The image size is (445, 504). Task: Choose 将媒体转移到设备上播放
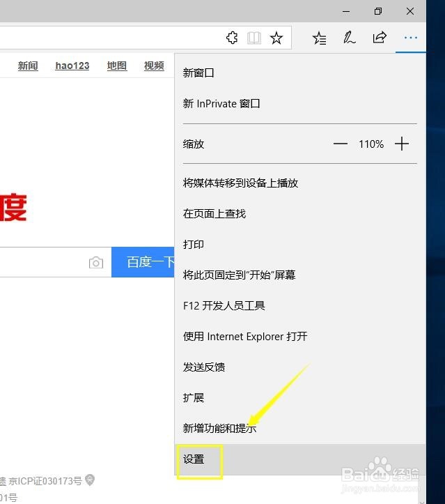[x=300, y=183]
